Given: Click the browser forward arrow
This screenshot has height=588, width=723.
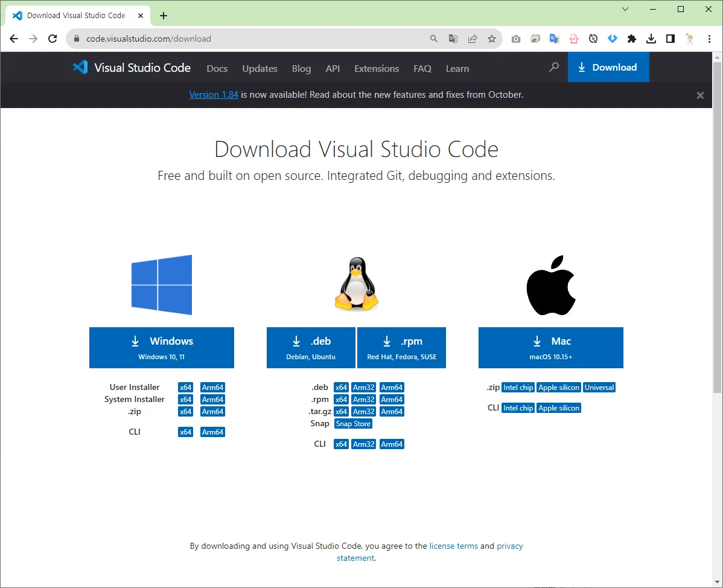Looking at the screenshot, I should pos(33,39).
